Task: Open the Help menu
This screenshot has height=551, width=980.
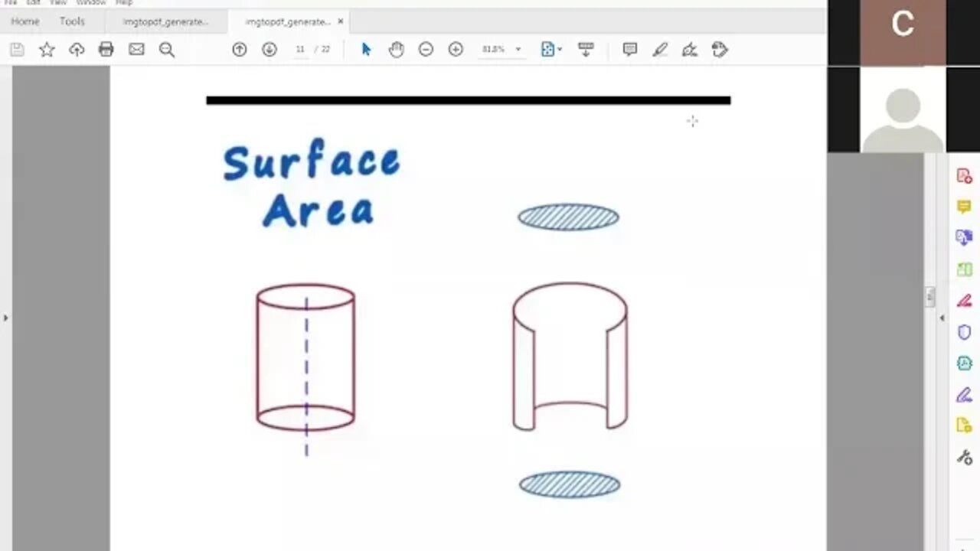Action: point(124,3)
